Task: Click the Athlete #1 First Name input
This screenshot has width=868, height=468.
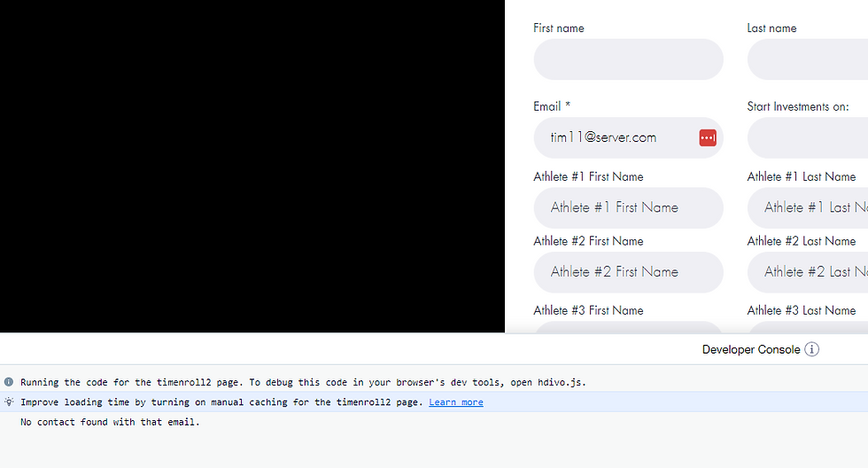Action: coord(628,207)
